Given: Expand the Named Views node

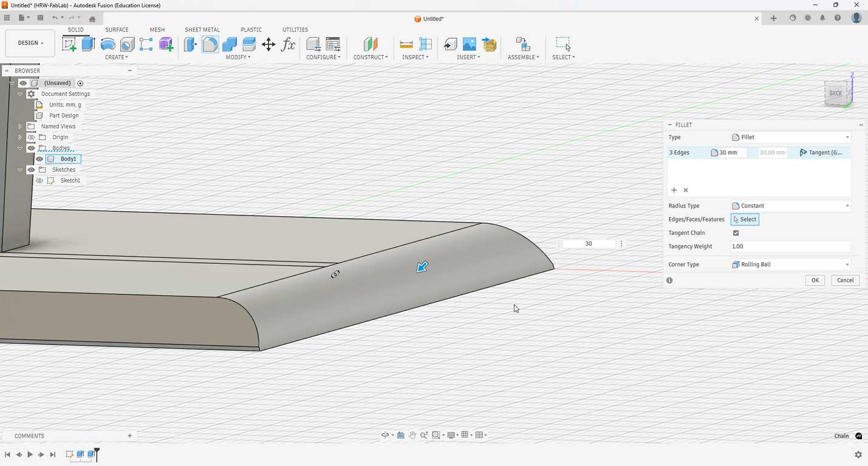Looking at the screenshot, I should tap(20, 126).
